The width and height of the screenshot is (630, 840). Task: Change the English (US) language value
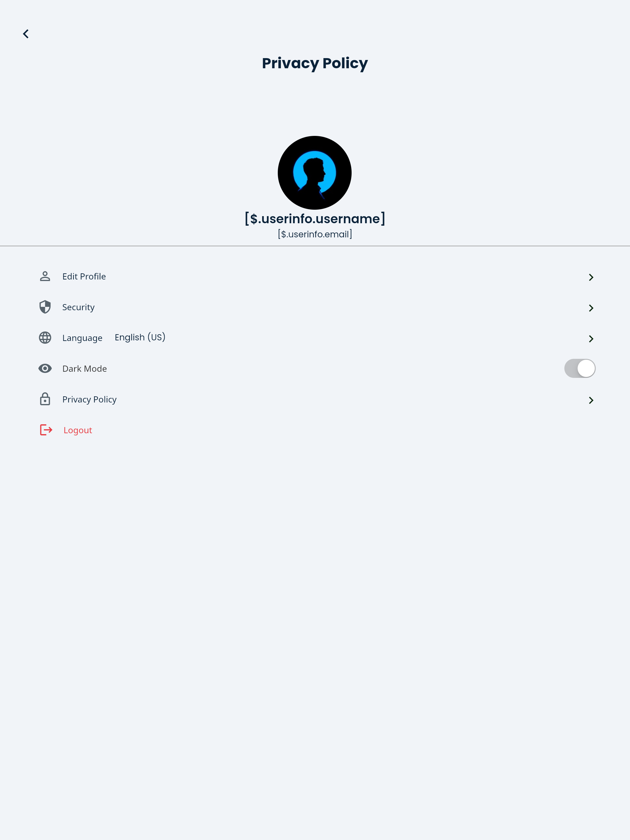(x=140, y=337)
